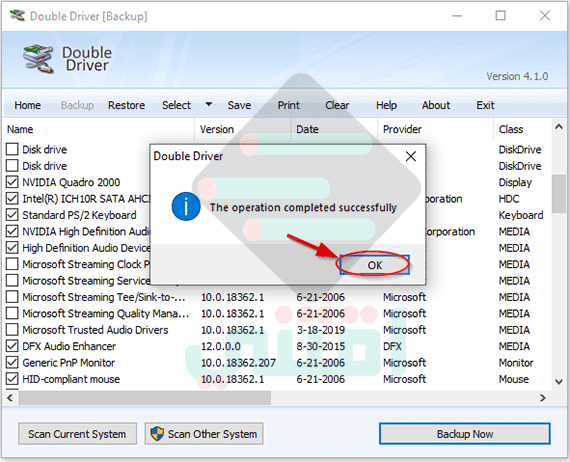
Task: Open the About menu item
Action: [x=436, y=105]
